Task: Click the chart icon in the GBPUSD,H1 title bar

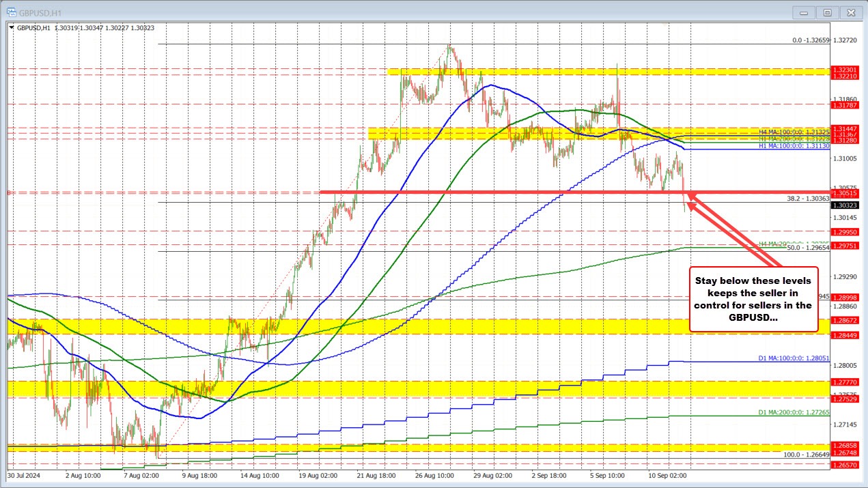Action: (x=12, y=12)
